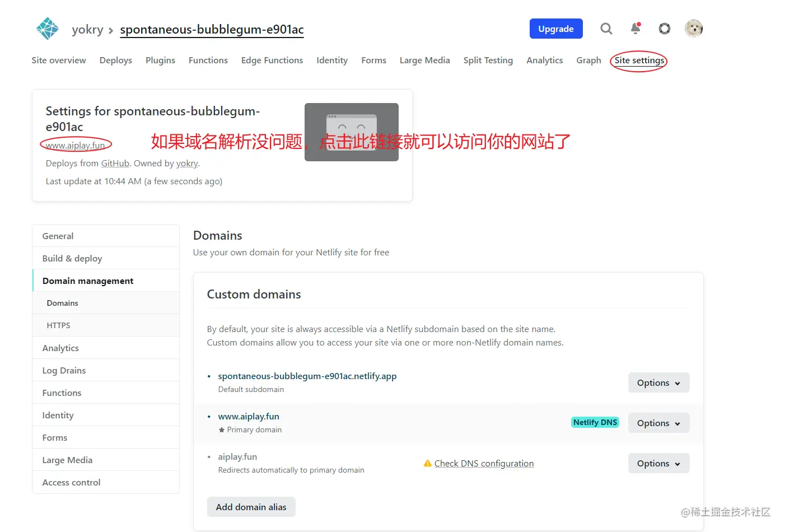Click the gear icon in the top bar
Screen dimensions: 785x532
[665, 28]
